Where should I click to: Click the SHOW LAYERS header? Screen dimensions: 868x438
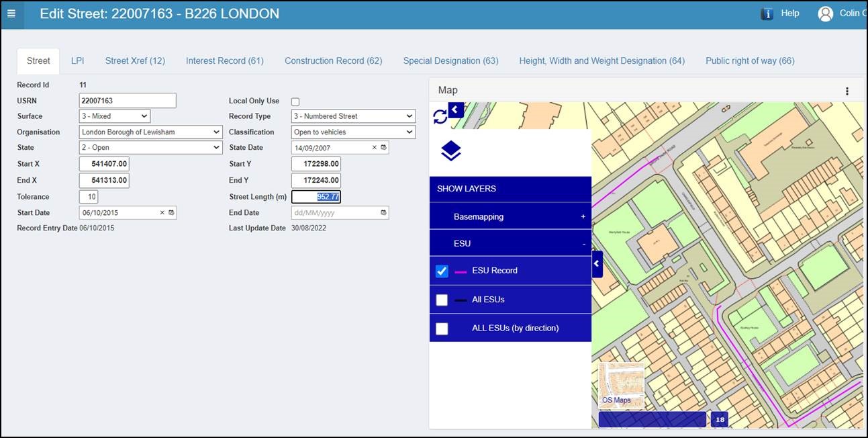(510, 189)
